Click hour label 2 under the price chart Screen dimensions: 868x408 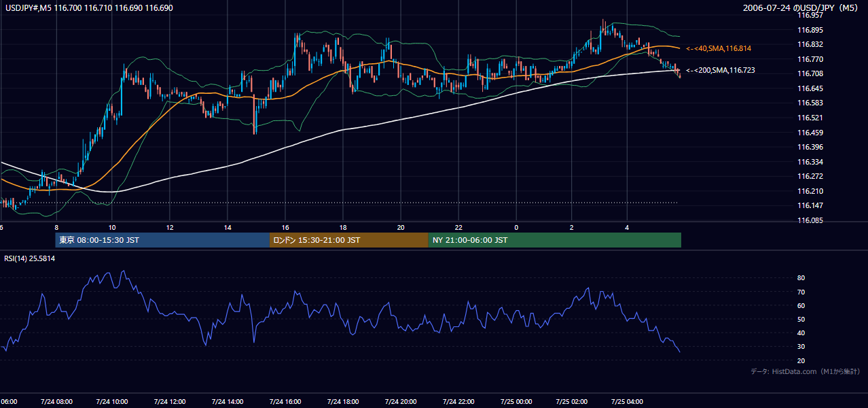point(572,227)
